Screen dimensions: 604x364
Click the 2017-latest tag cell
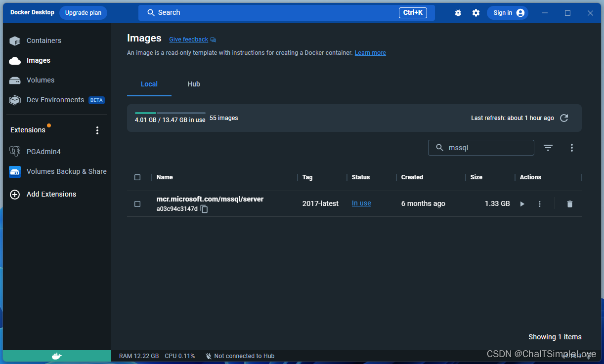(320, 204)
